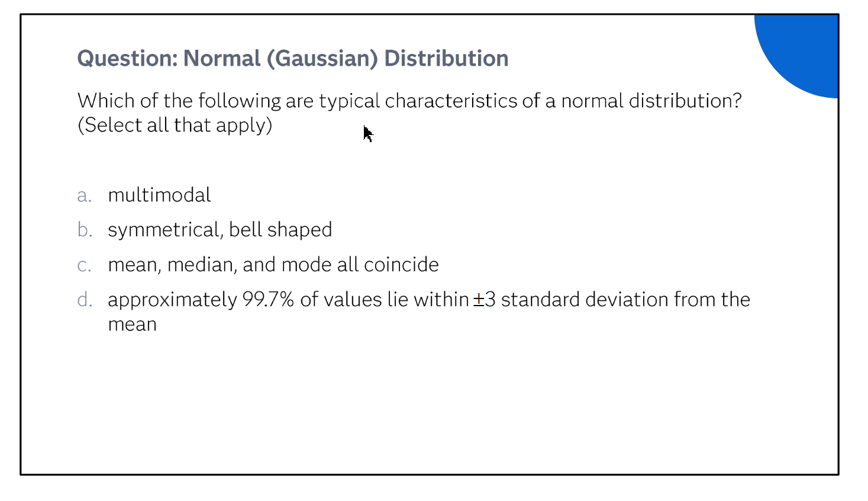The width and height of the screenshot is (868, 501).
Task: Select option c mean, median, mode coincide
Action: tap(258, 265)
